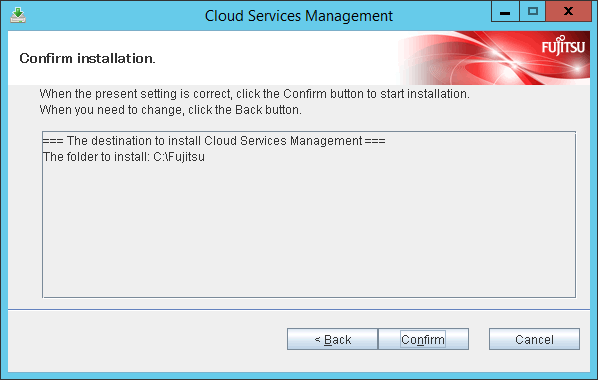Click the Confirm button to start installation
Viewport: 598px width, 380px height.
pos(423,339)
